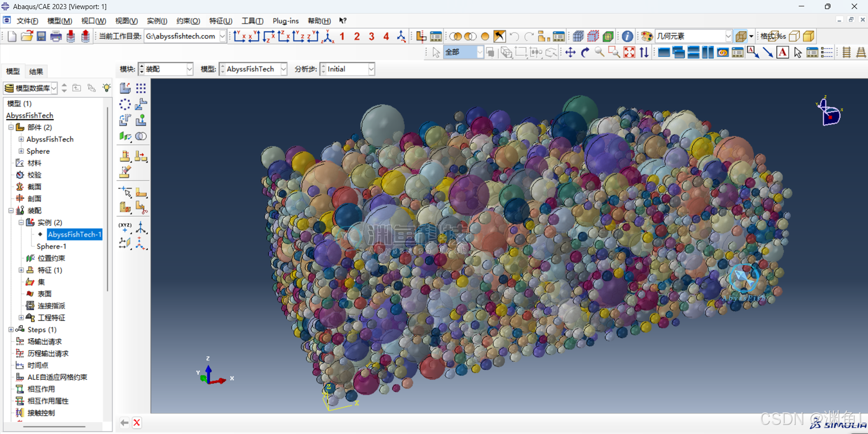Open the working directory dropdown

pyautogui.click(x=223, y=36)
